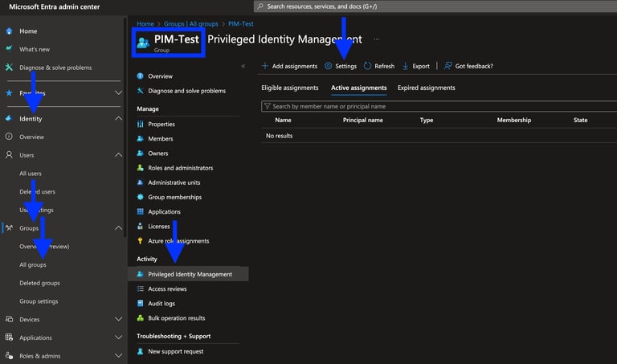
Task: Click the Properties sliders icon
Action: [140, 124]
